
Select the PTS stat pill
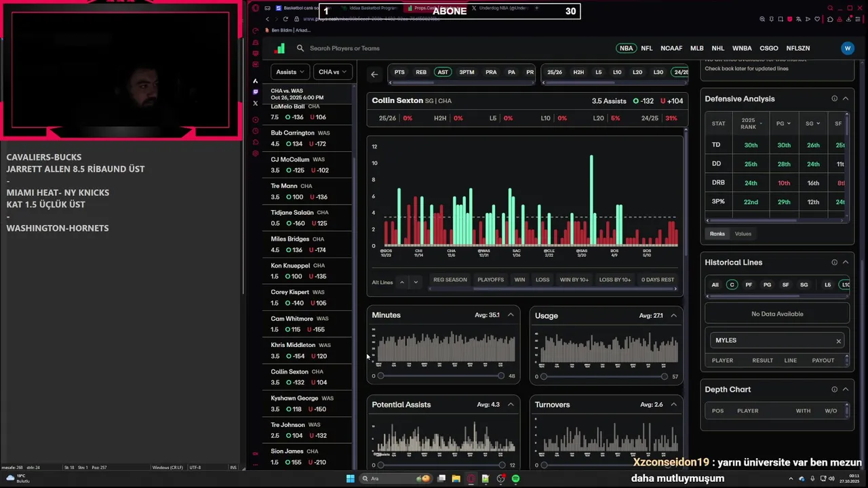coord(399,72)
